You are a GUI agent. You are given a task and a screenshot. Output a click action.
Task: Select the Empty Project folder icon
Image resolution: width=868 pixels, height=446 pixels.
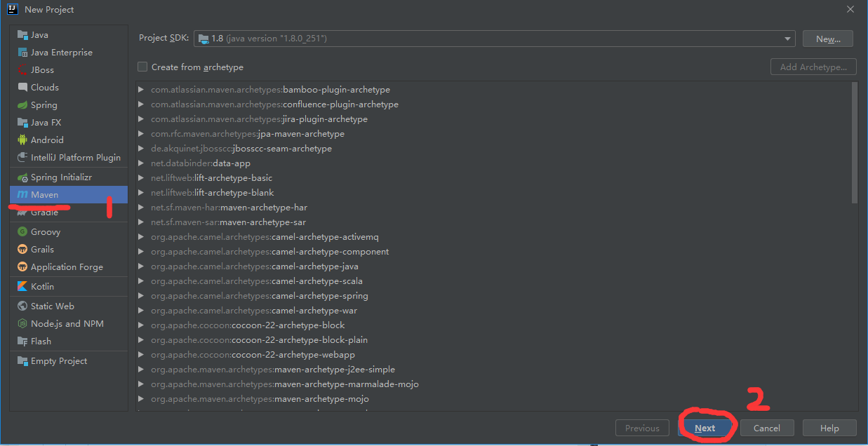pyautogui.click(x=22, y=361)
